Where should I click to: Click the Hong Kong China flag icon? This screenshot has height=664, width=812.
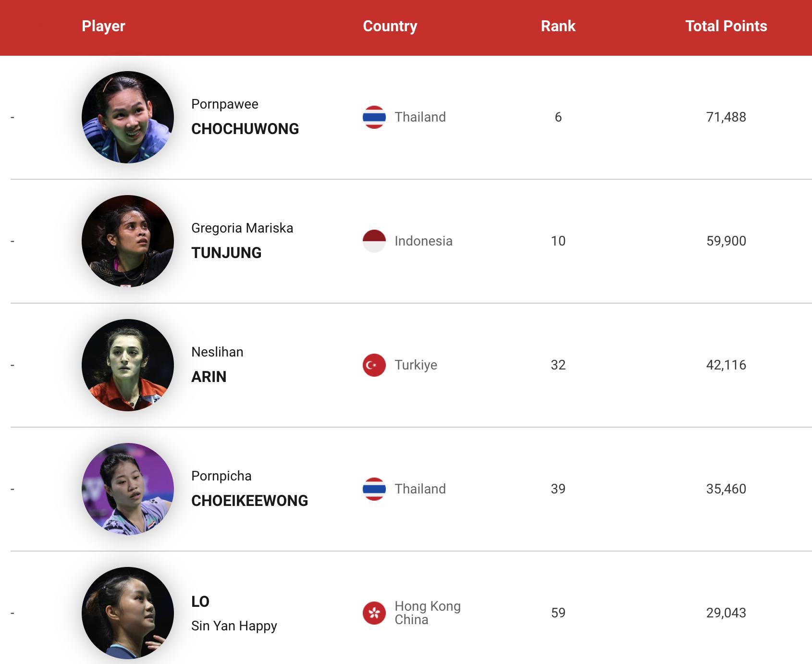[374, 613]
